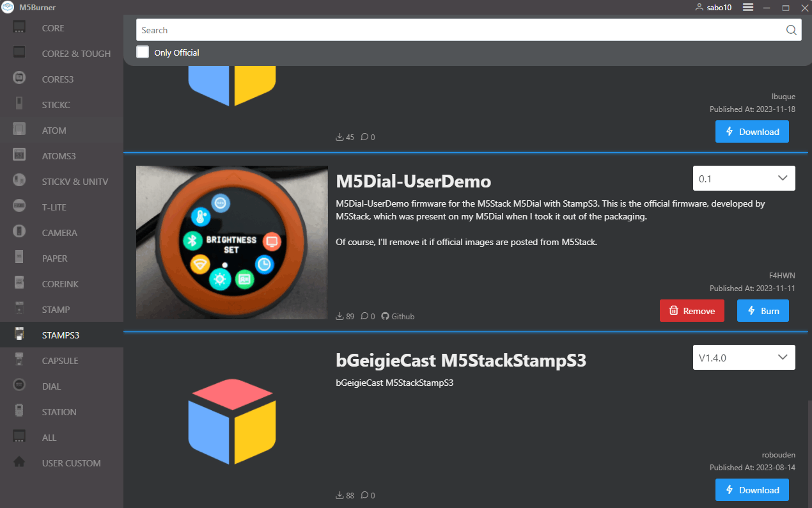Viewport: 812px width, 508px height.
Task: Open the CORE category tab
Action: (61, 28)
